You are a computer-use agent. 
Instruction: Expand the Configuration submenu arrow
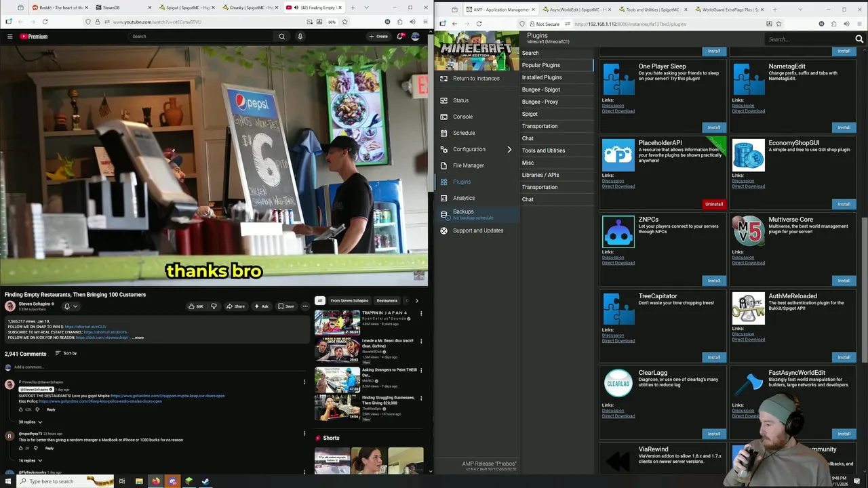pos(509,149)
